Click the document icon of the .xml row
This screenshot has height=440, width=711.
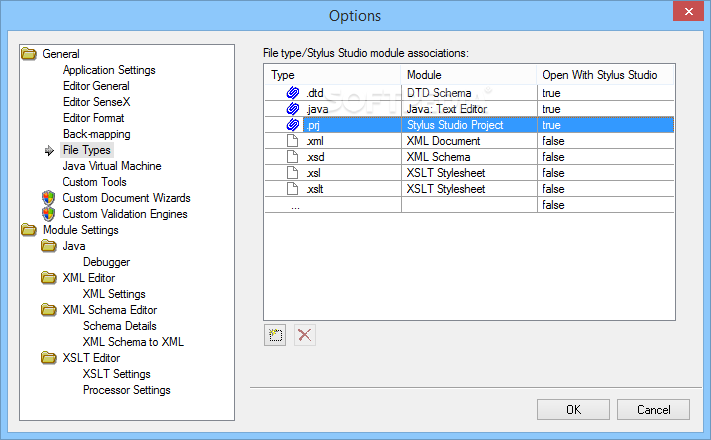(x=293, y=141)
